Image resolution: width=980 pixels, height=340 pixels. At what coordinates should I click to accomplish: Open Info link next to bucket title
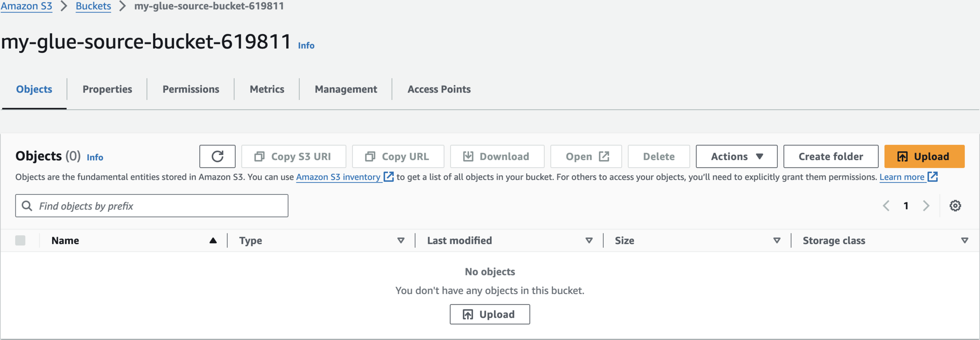click(x=306, y=45)
